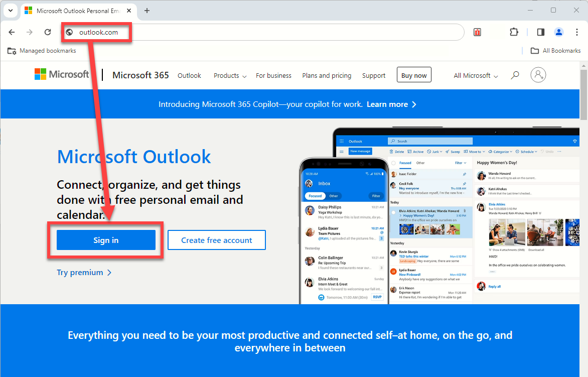The image size is (588, 377).
Task: Open the Chrome profile avatar
Action: tap(559, 32)
